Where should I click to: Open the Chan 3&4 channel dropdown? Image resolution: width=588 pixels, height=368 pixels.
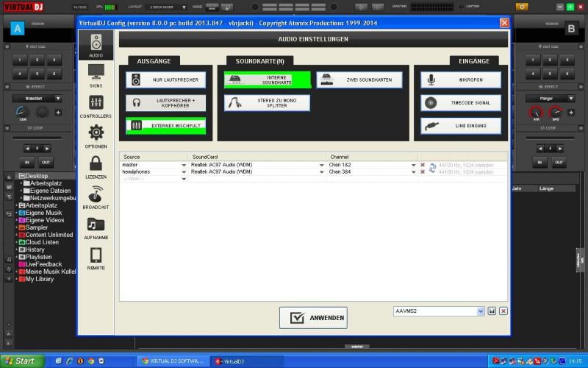[413, 172]
